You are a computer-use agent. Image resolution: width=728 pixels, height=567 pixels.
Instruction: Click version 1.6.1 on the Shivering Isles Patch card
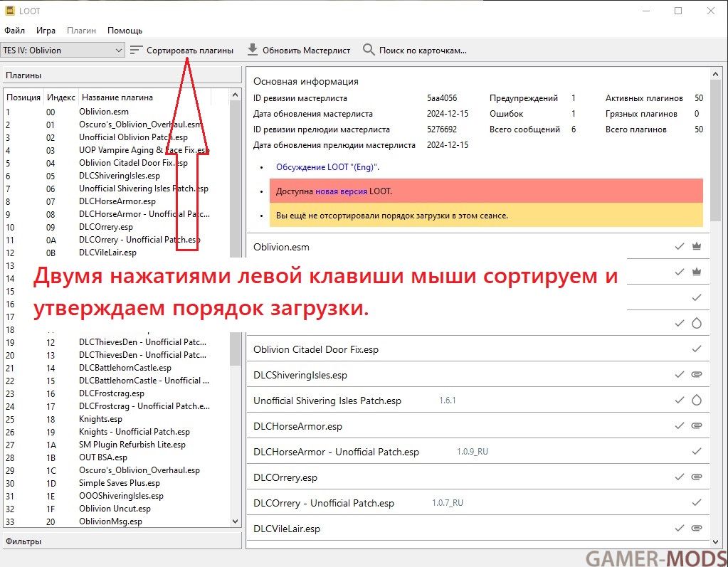(x=448, y=400)
